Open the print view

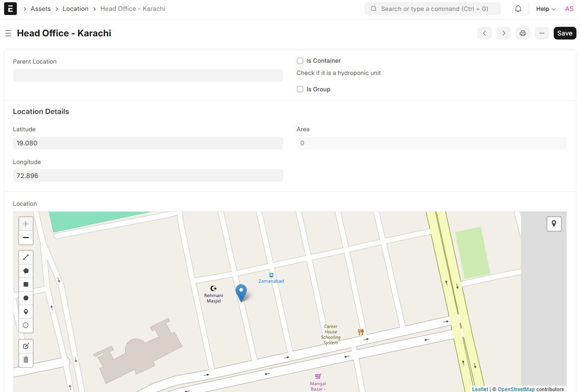point(522,33)
